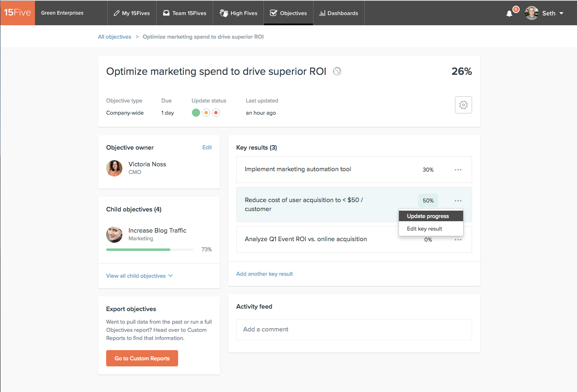
Task: Go to Team 15Fives tab
Action: coord(185,13)
